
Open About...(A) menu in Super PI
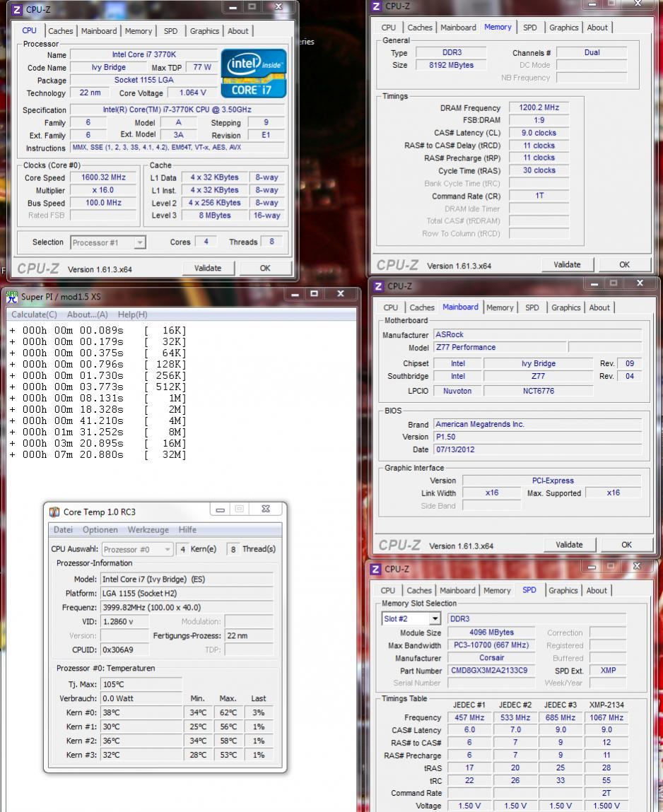coord(88,314)
